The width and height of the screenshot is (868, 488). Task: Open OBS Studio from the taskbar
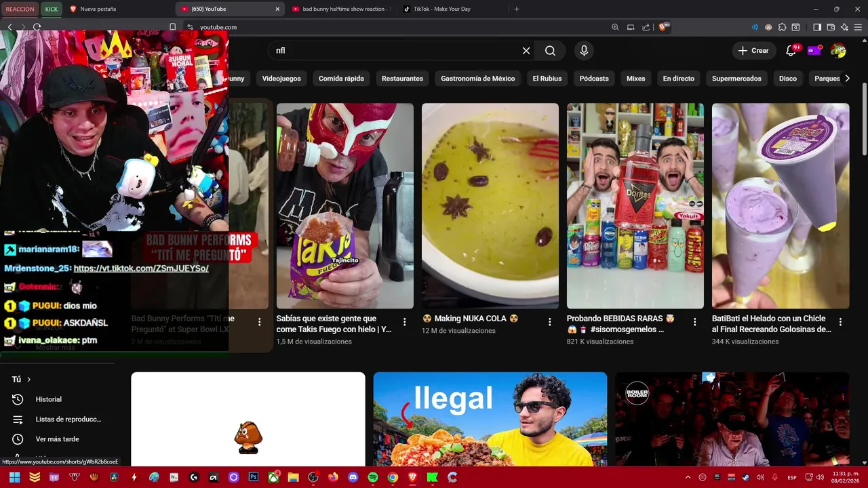click(313, 477)
